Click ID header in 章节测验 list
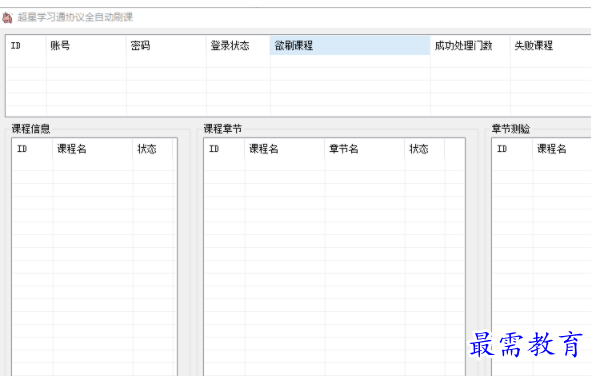This screenshot has width=591, height=376. click(x=513, y=149)
